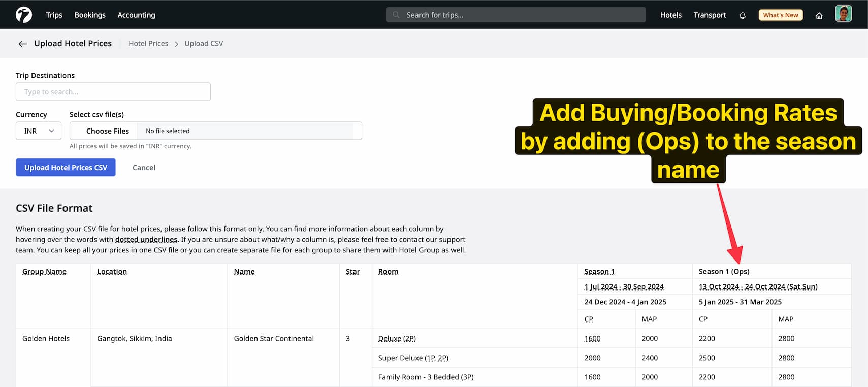Navigate to Hotels in the top bar
This screenshot has height=387, width=868.
coord(670,15)
